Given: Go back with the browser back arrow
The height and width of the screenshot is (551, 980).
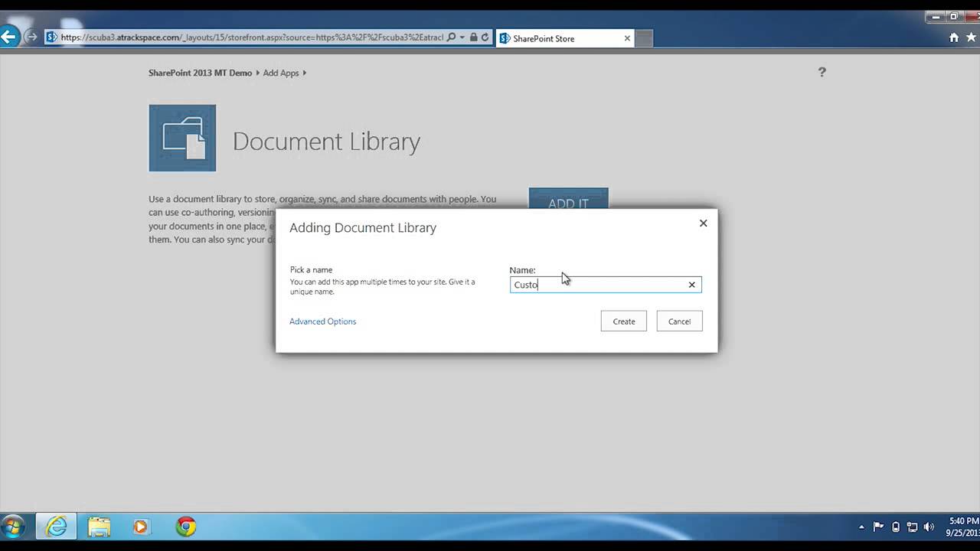Looking at the screenshot, I should (8, 36).
